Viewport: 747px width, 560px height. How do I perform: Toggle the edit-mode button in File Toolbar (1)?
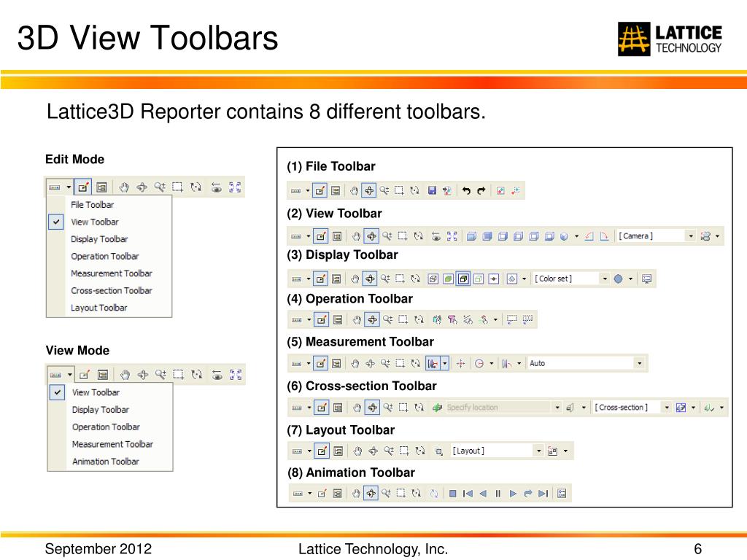tap(320, 190)
